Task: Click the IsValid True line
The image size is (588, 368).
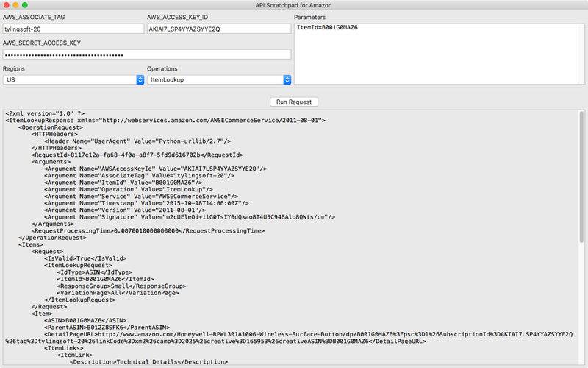Action: click(x=85, y=258)
